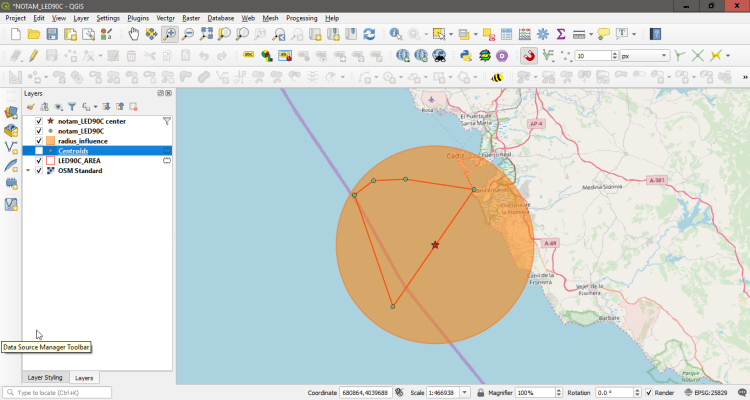Open snapping units px dropdown
The width and height of the screenshot is (750, 400).
[644, 56]
